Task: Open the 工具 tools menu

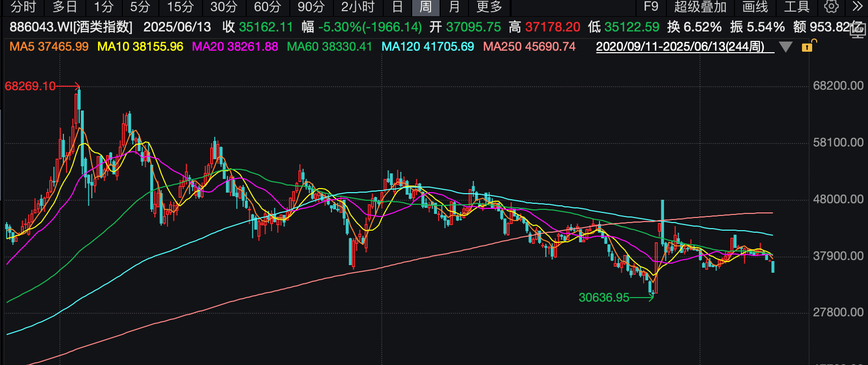Action: (796, 7)
